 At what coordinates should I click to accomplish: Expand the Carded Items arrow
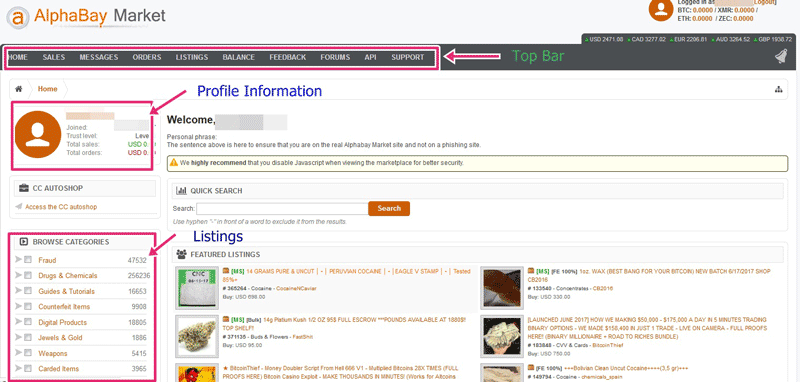(x=19, y=368)
